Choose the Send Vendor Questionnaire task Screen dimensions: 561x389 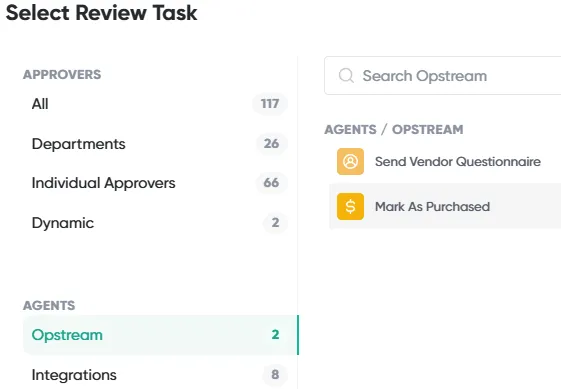445,161
